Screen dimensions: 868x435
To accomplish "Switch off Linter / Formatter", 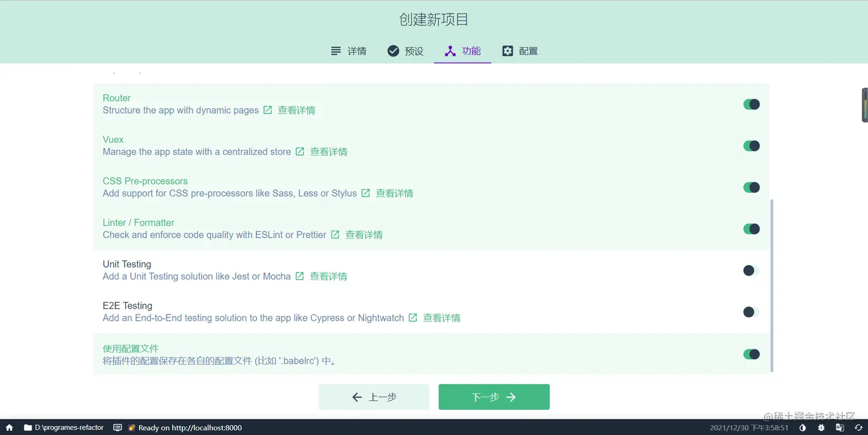I will (x=751, y=229).
